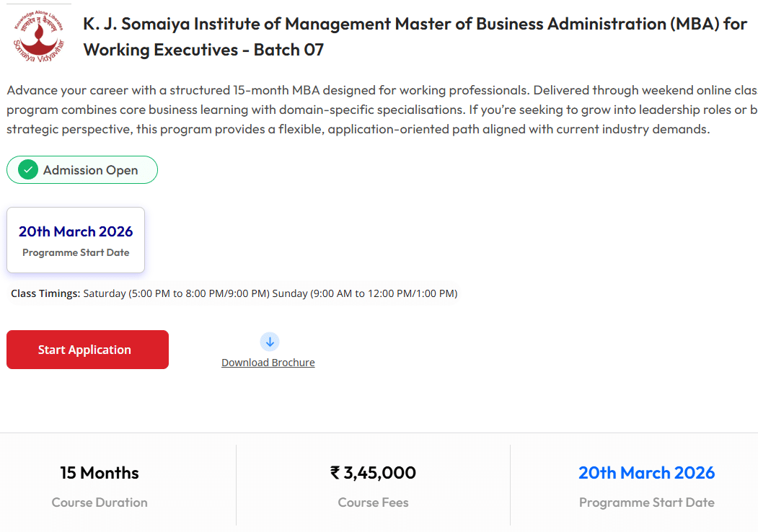Select the Admission Open status text

(90, 170)
